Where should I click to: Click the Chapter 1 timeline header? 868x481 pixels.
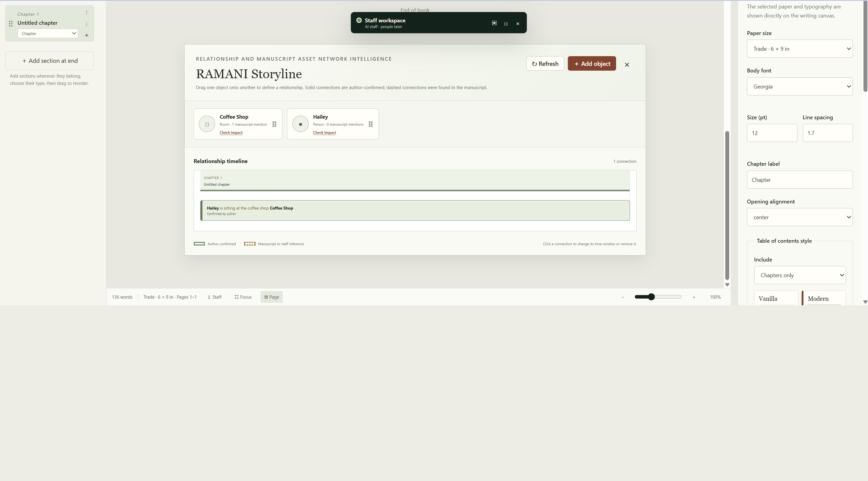415,181
